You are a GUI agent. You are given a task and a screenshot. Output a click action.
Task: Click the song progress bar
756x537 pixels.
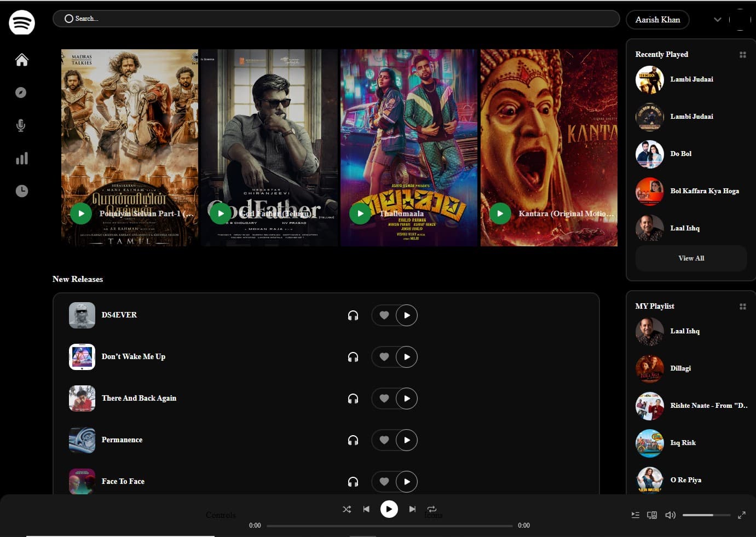tap(389, 526)
